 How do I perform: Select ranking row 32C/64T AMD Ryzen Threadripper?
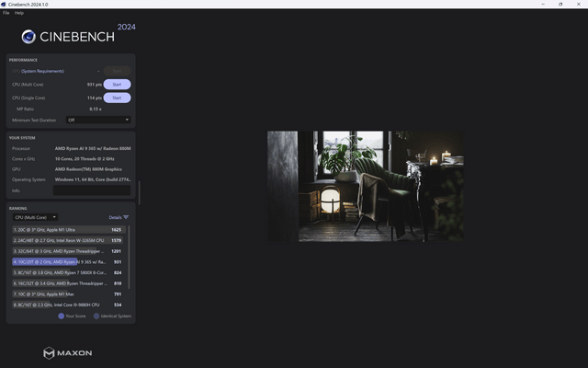[68, 251]
